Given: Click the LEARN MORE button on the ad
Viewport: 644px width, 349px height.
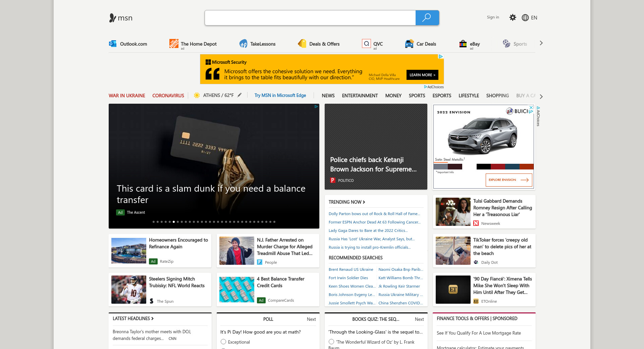Looking at the screenshot, I should point(422,75).
